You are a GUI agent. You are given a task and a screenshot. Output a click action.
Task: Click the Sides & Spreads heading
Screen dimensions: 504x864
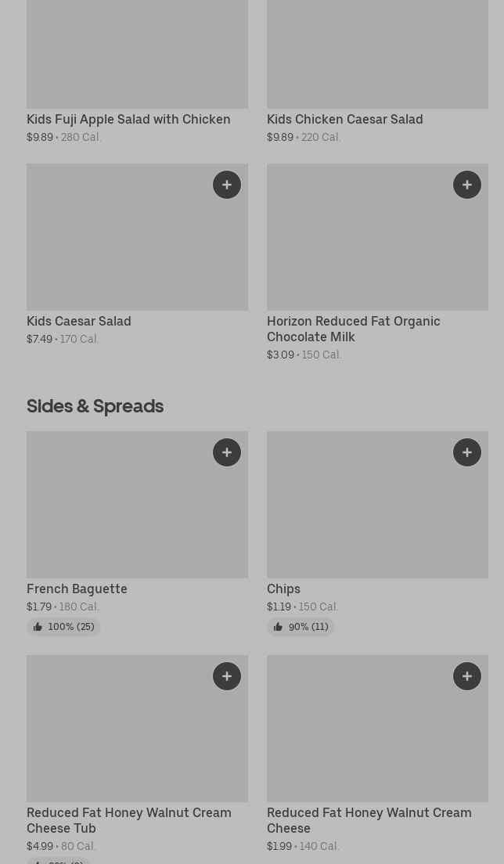pos(95,406)
